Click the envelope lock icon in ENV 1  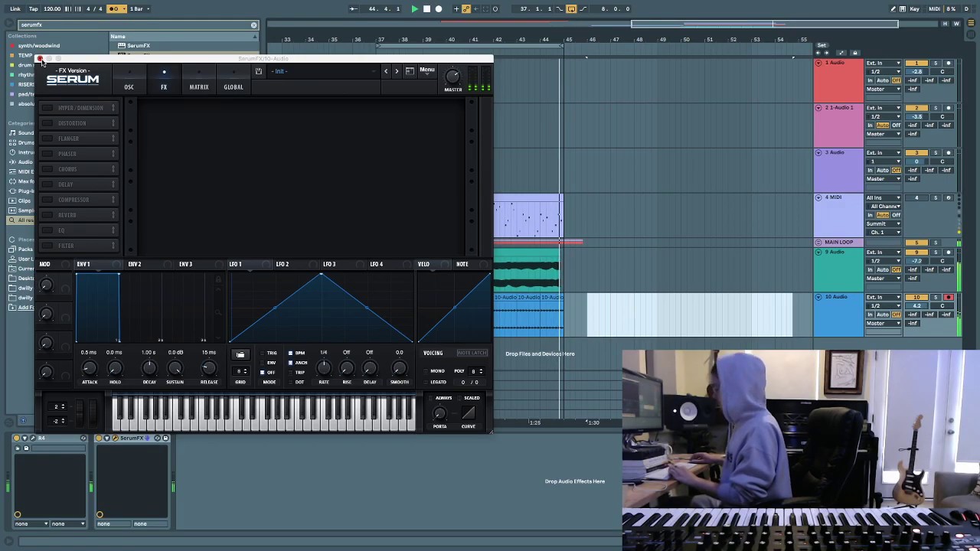(218, 280)
